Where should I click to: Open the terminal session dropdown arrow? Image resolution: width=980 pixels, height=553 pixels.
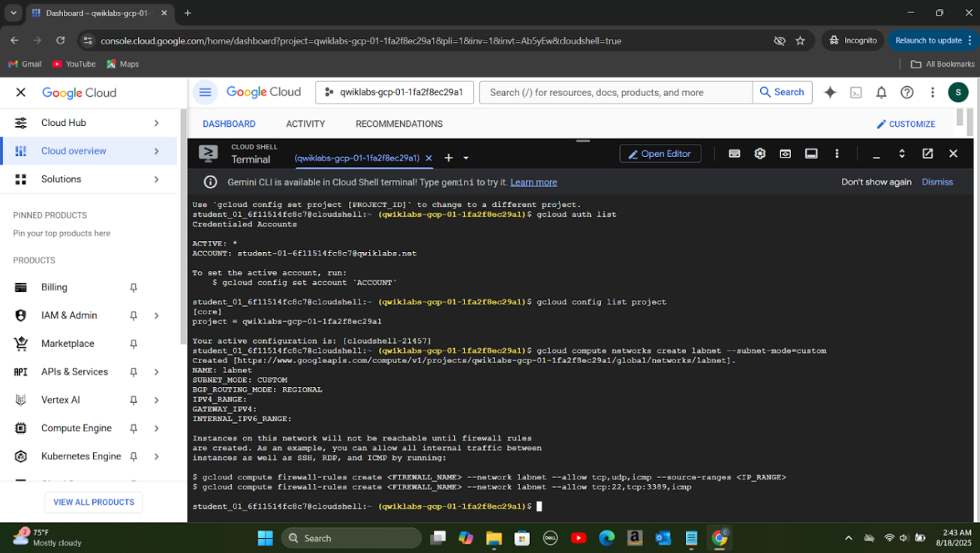466,158
